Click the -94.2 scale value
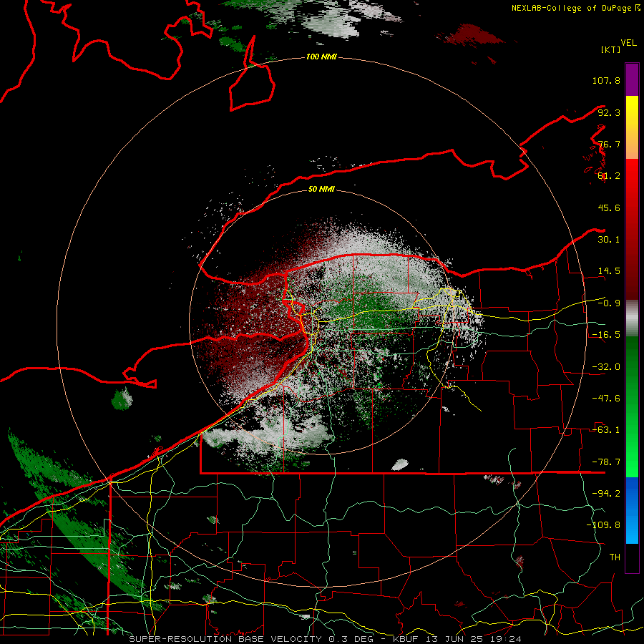Viewport: 644px width, 644px height. [606, 493]
